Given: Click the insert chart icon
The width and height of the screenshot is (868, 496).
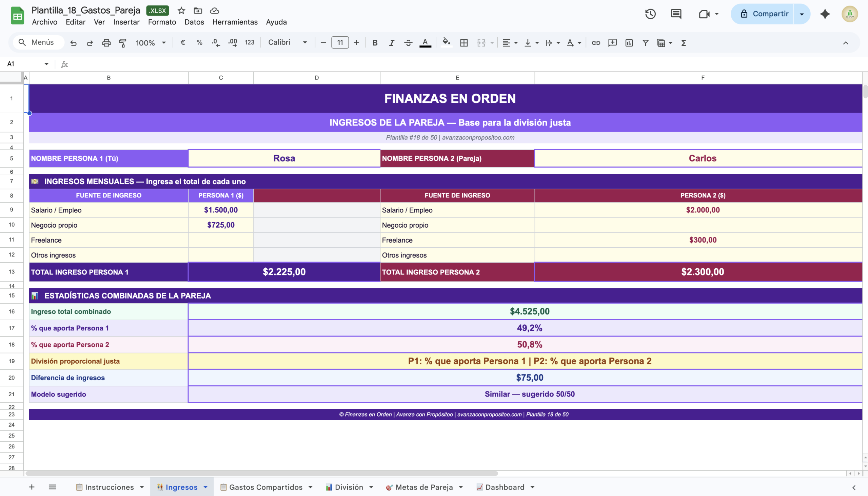Looking at the screenshot, I should (629, 43).
